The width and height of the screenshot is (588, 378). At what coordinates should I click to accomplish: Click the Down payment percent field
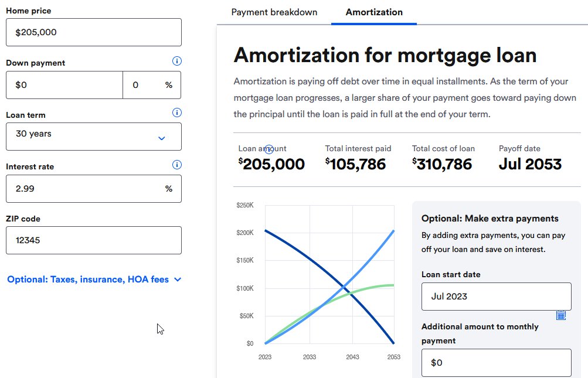coord(152,85)
